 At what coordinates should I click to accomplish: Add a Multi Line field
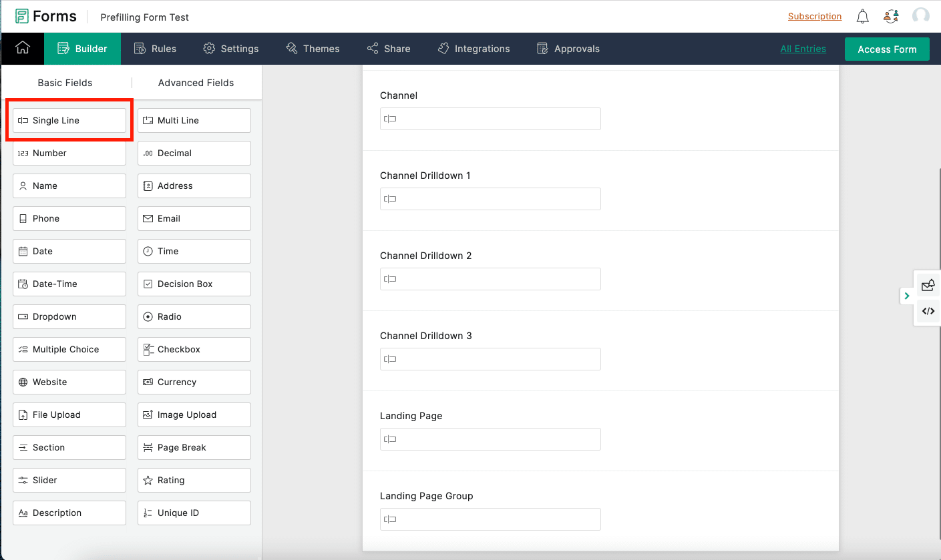[x=194, y=120]
